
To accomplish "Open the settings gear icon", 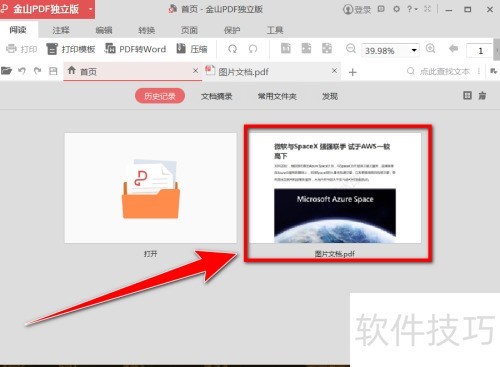I will point(396,9).
